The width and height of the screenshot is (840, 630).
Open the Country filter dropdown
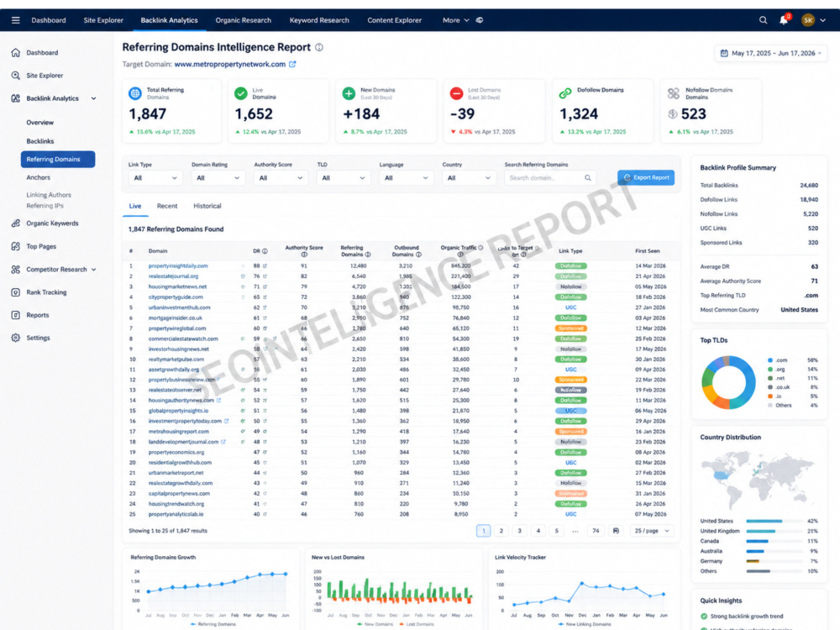point(469,178)
